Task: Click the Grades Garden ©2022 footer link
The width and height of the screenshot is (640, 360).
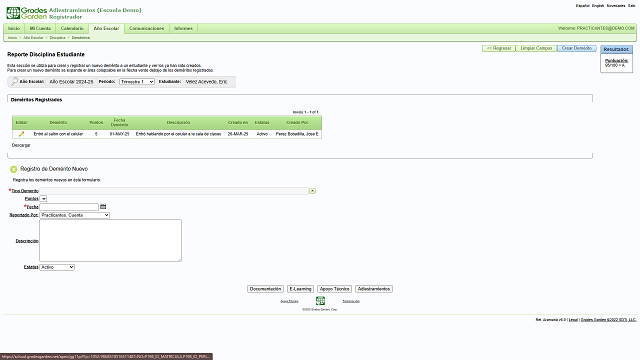Action: coord(609,320)
